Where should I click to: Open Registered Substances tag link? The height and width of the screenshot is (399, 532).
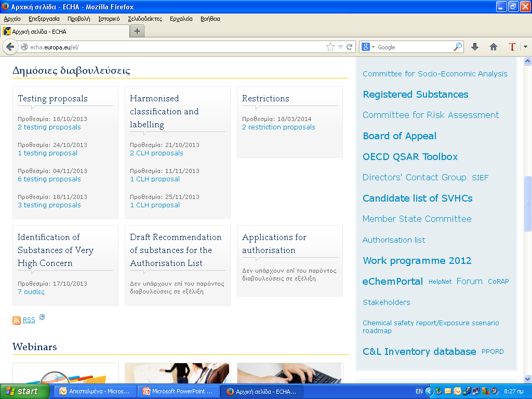pos(416,95)
